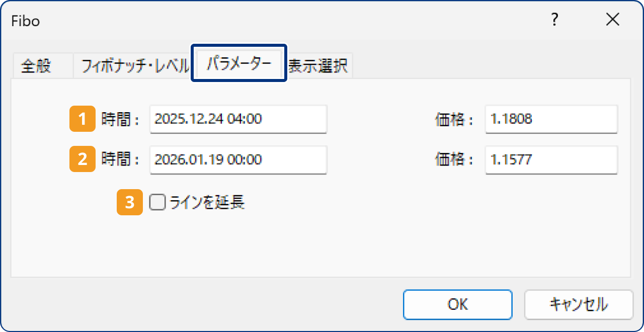Viewport: 644px width, 332px height.
Task: Select the highlighted パラメーター tab
Action: 238,64
